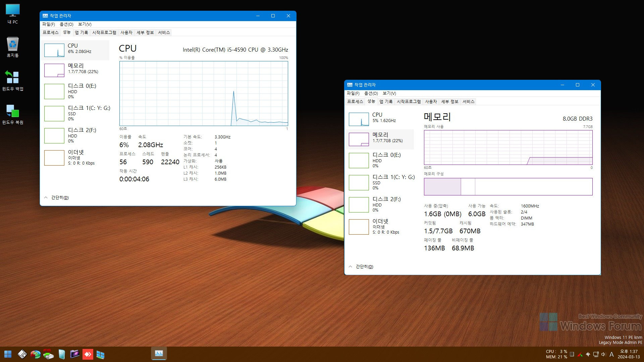Collapse with 간단히(D) in memory-view Task Manager
This screenshot has height=362, width=644.
tap(361, 267)
